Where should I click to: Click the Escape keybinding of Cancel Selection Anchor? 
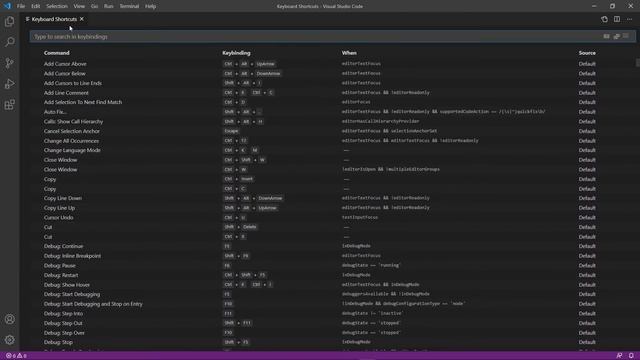pyautogui.click(x=231, y=131)
